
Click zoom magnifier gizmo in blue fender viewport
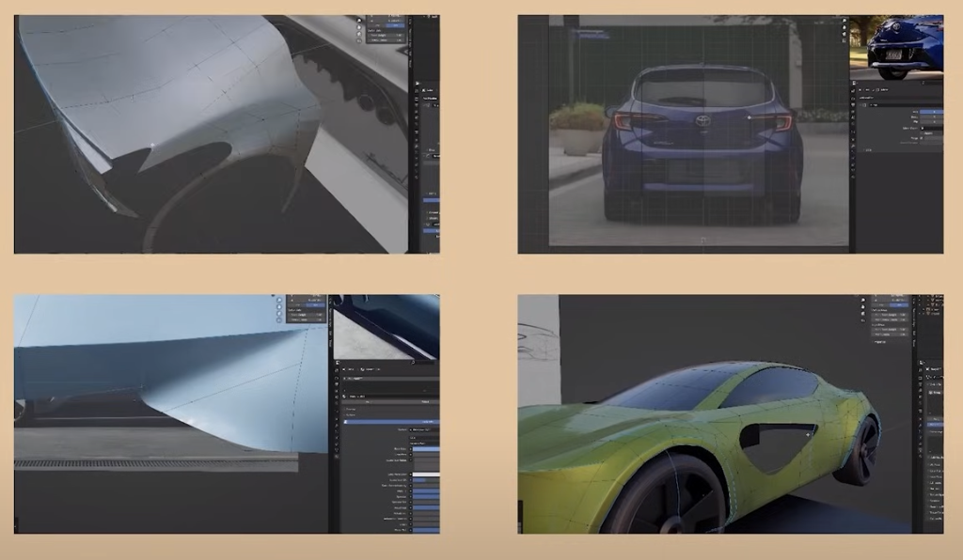(279, 301)
